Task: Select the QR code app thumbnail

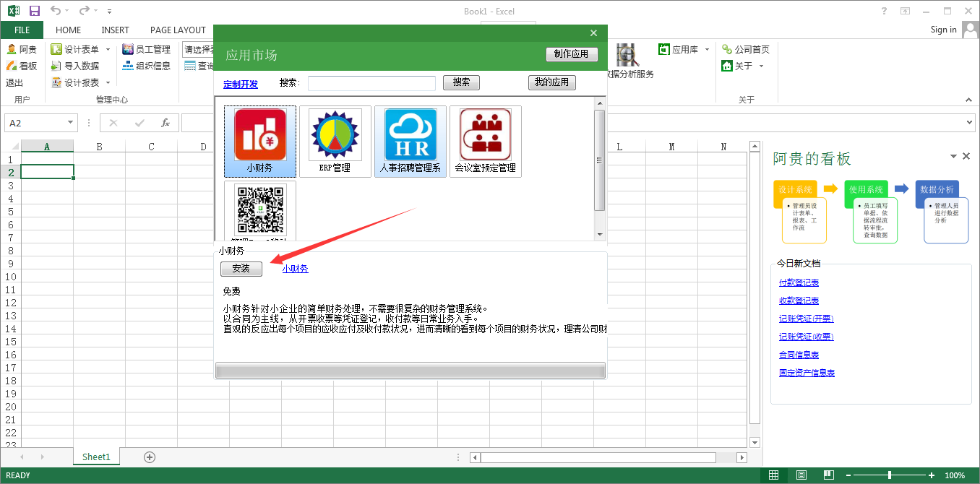Action: [x=260, y=209]
